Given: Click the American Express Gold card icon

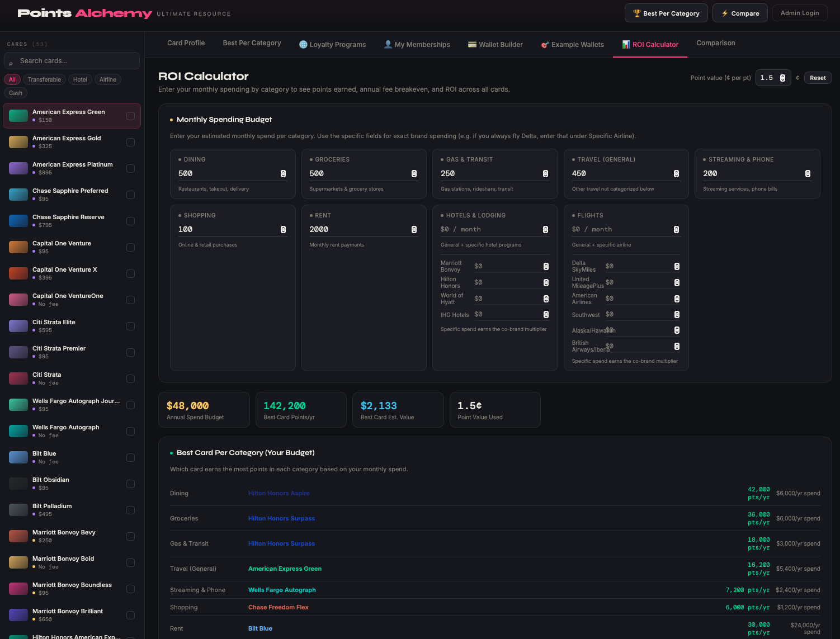Looking at the screenshot, I should tap(18, 142).
